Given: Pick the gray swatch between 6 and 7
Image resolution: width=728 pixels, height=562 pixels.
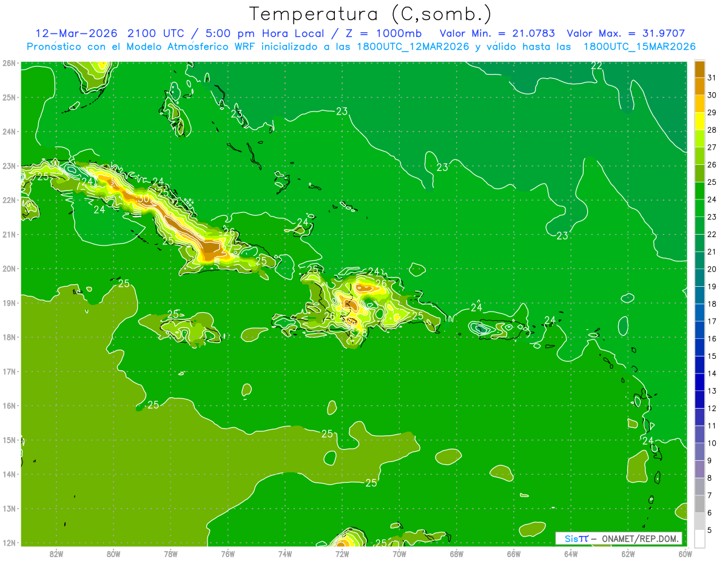Looking at the screenshot, I should [699, 504].
